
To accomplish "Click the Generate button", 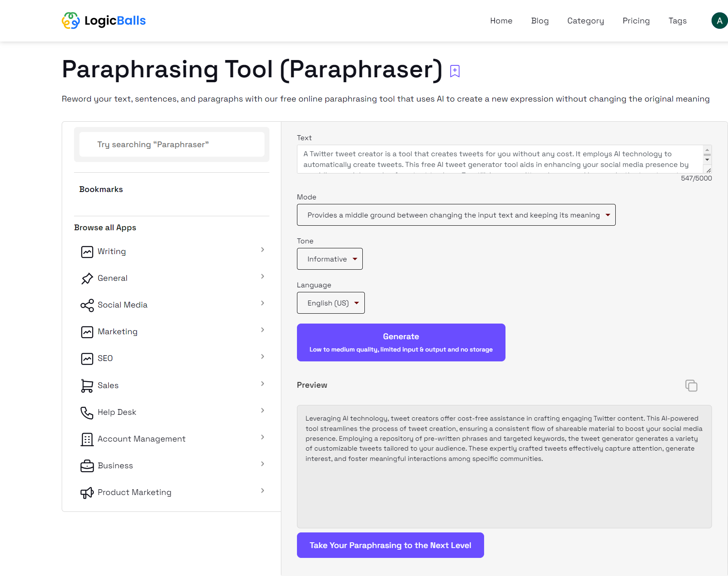I will tap(401, 342).
